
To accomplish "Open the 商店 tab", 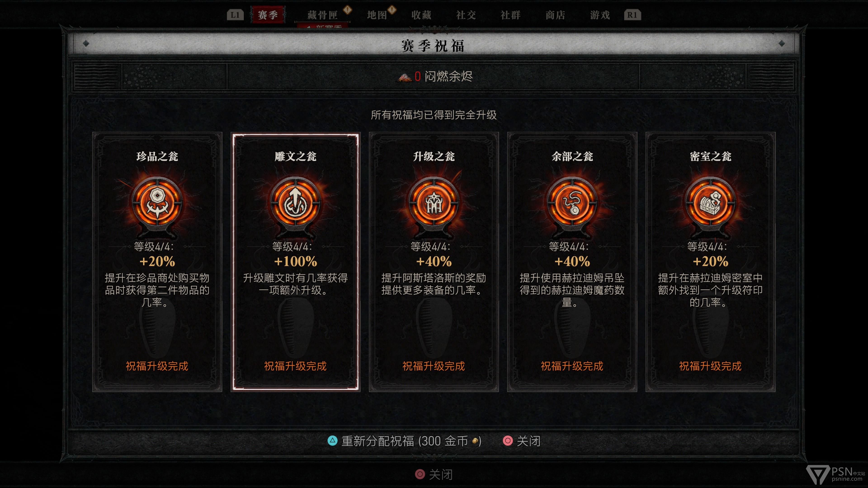I will pyautogui.click(x=555, y=15).
